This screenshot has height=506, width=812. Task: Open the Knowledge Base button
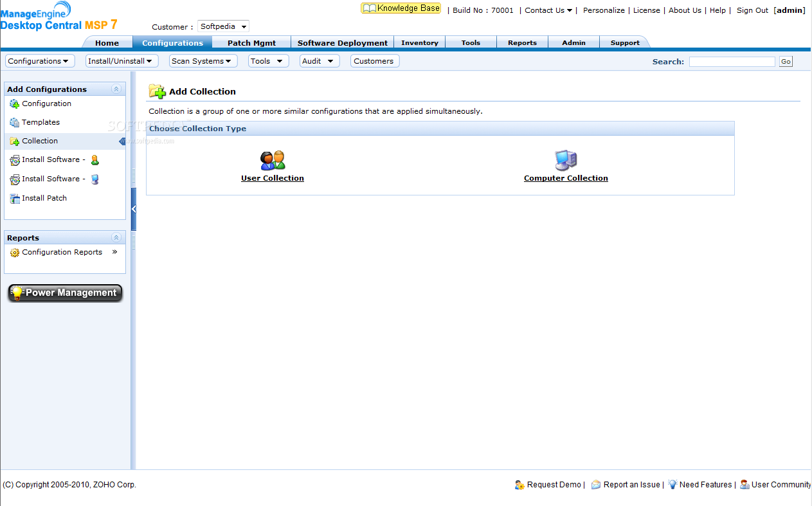(401, 8)
